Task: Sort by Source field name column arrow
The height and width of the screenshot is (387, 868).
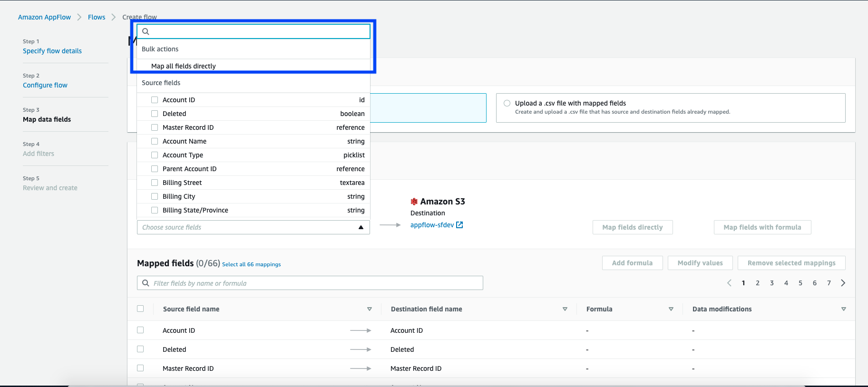Action: point(370,309)
